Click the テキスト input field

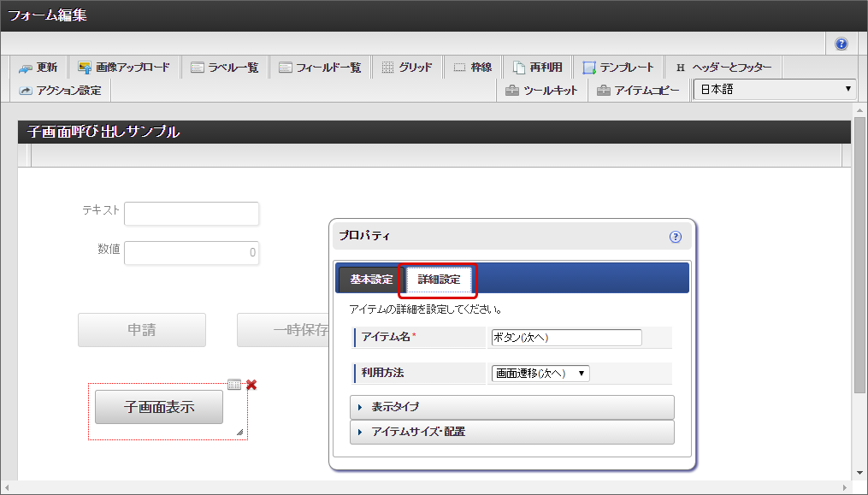point(192,214)
